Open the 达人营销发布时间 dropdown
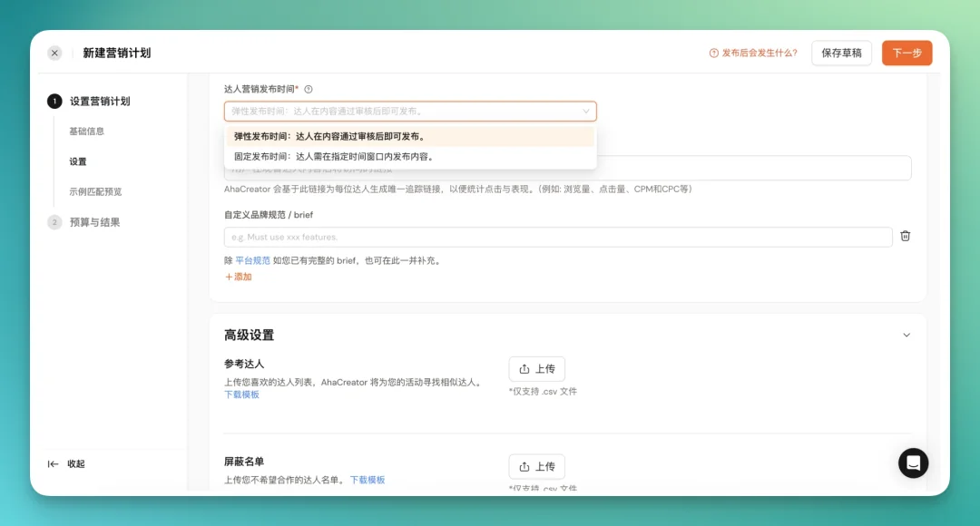The image size is (980, 526). tap(410, 109)
